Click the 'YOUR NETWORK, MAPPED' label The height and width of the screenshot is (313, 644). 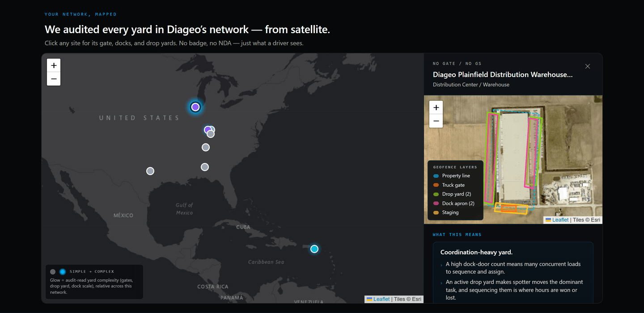[x=80, y=14]
